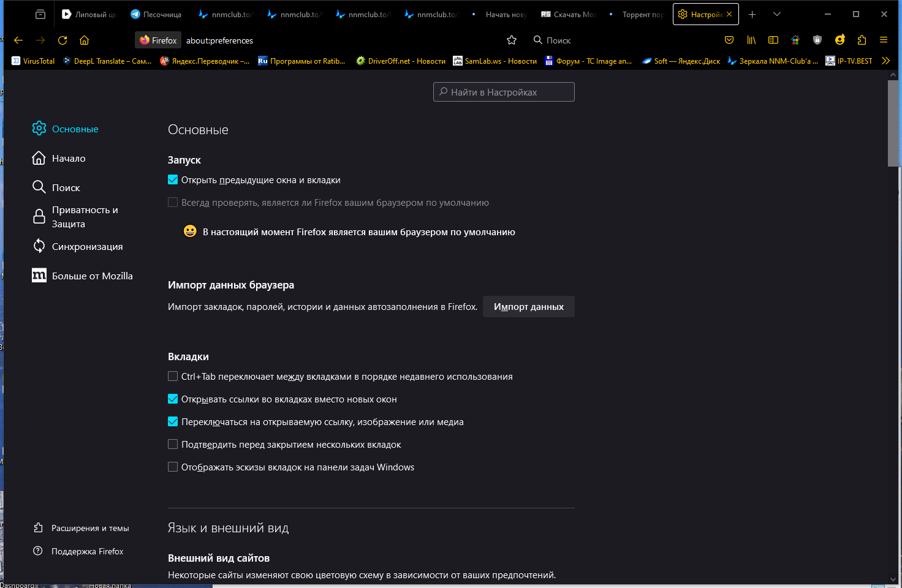The image size is (902, 588).
Task: Expand list of all tabs chevron
Action: (x=777, y=14)
